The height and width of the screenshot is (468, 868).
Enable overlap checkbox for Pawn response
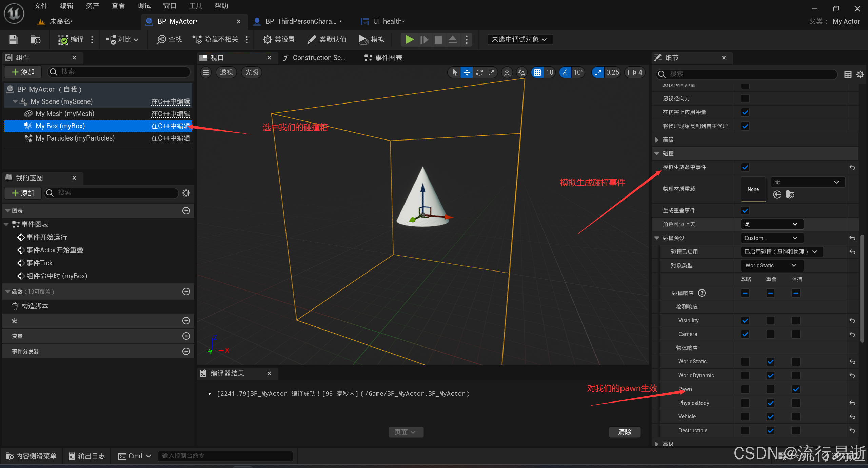coord(770,389)
